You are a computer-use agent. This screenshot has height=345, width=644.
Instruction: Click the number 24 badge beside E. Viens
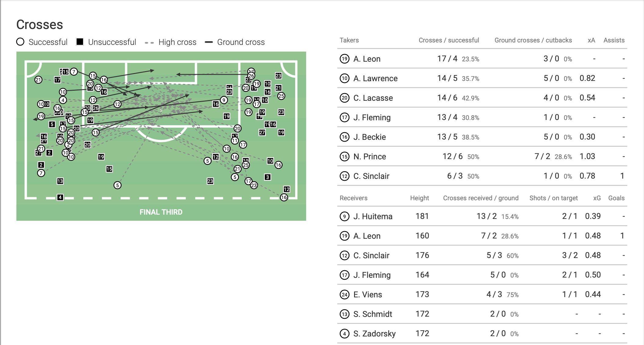coord(345,295)
